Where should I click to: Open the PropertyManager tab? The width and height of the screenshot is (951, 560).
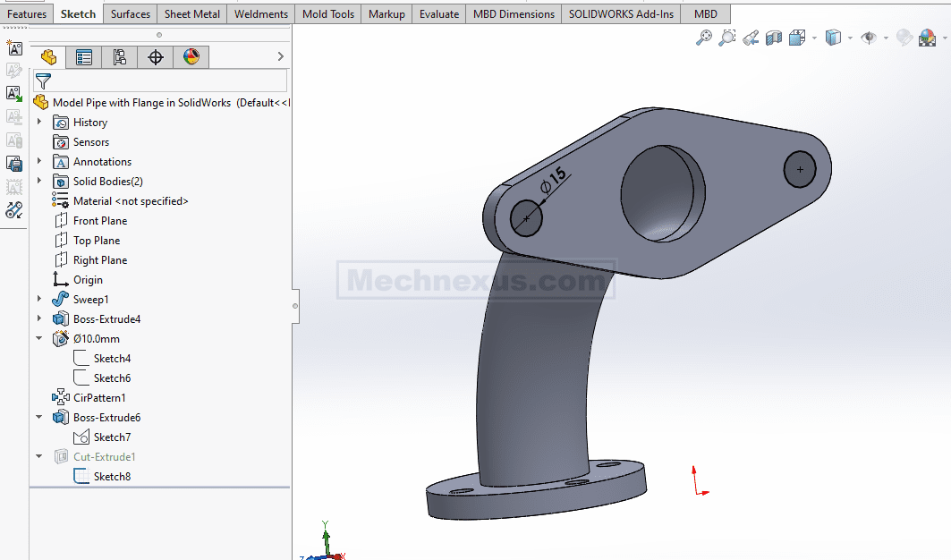point(84,57)
